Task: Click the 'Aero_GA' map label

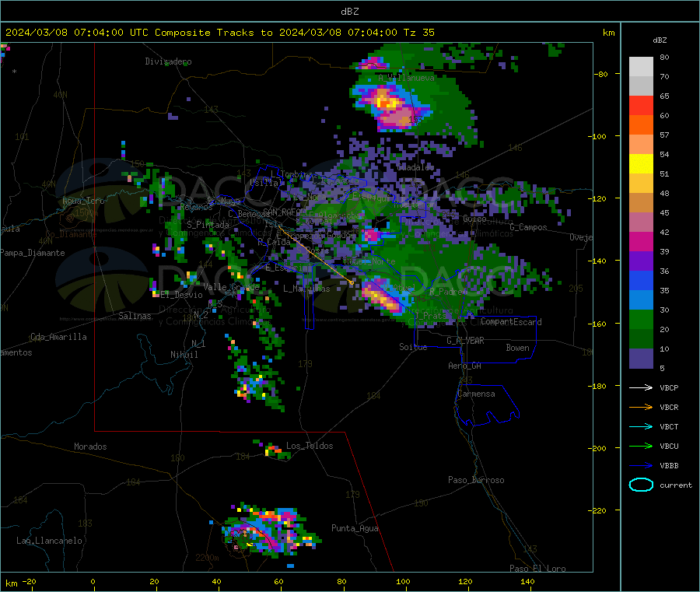Action: click(x=464, y=366)
